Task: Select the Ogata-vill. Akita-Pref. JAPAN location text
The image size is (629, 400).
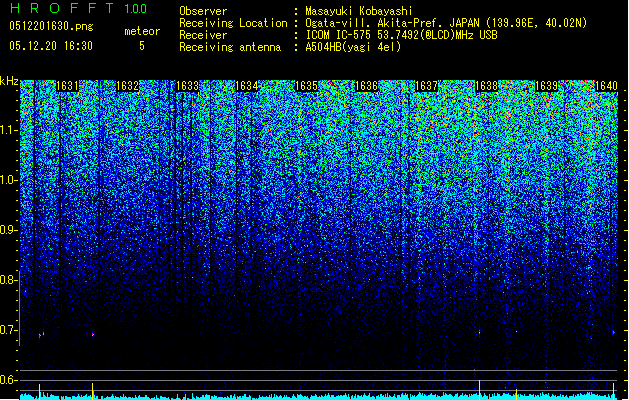Action: pos(446,23)
